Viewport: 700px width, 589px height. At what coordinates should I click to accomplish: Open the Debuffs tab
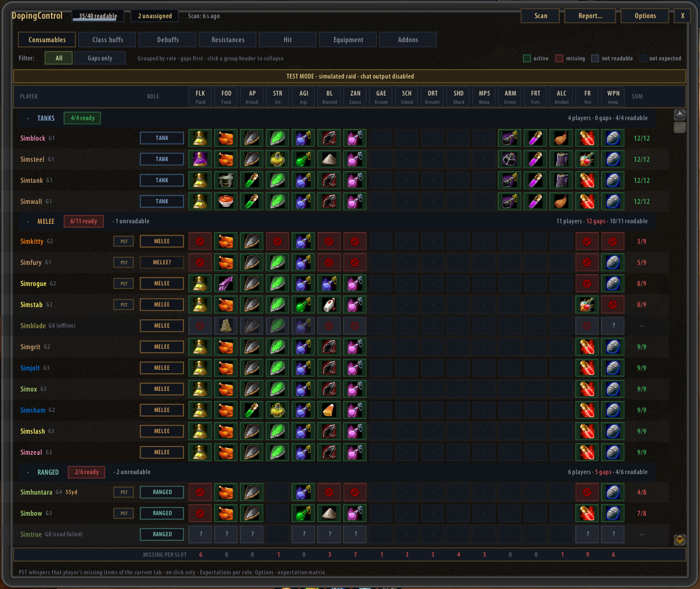coord(168,40)
